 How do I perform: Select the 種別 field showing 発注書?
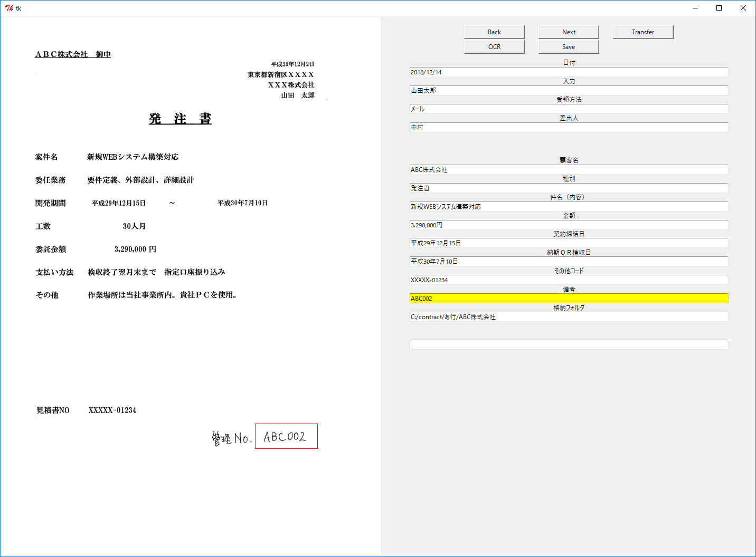tap(569, 188)
